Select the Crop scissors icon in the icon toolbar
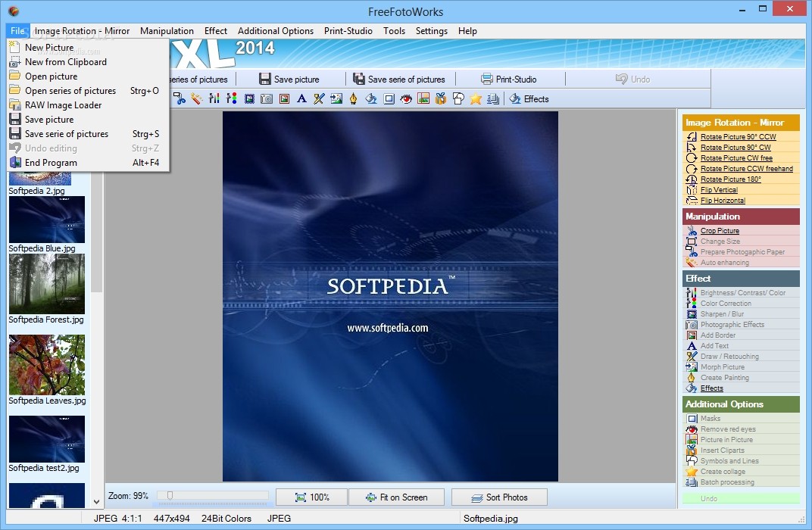812x530 pixels. 180,98
